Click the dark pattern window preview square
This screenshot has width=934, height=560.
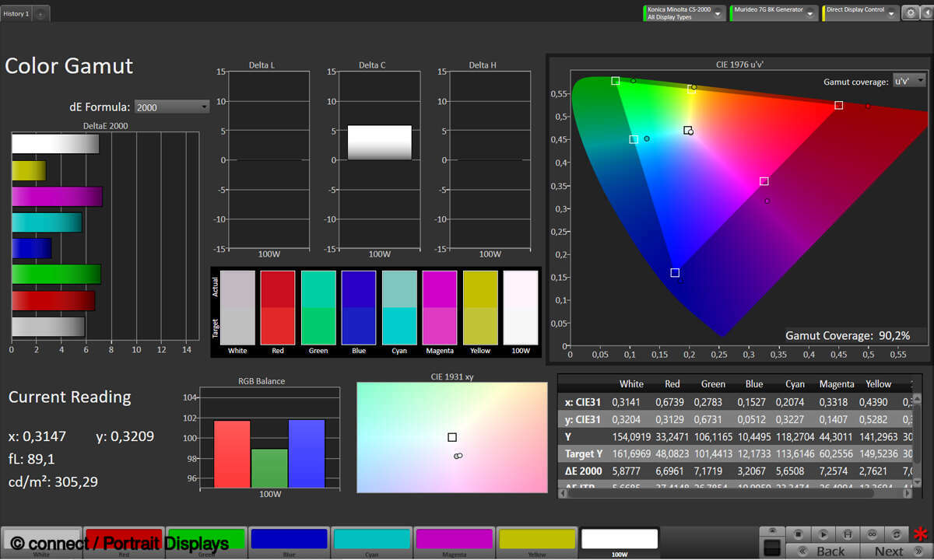point(772,547)
